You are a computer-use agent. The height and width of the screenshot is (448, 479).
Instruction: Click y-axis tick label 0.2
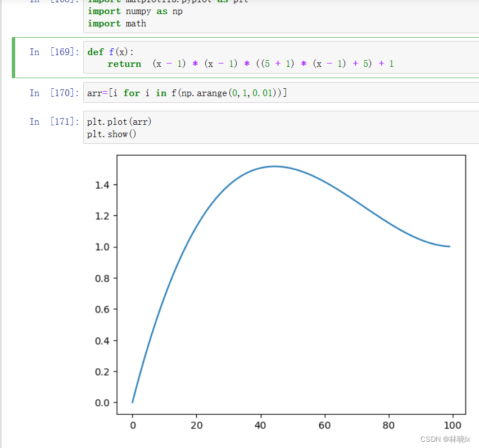pos(102,372)
